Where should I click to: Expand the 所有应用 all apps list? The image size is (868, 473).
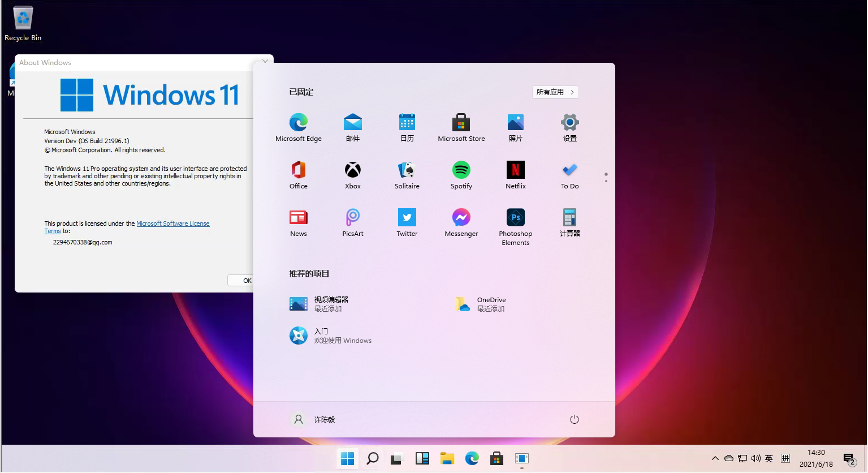[555, 92]
